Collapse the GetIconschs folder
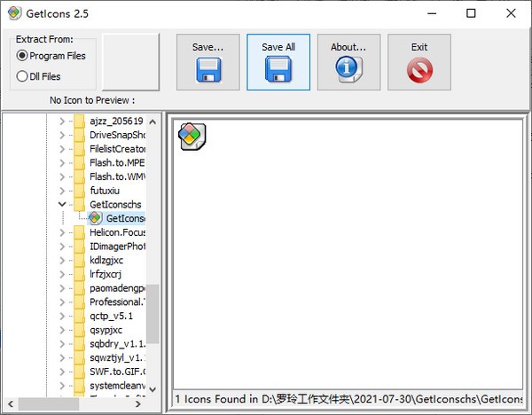Viewport: 532px width, 415px height. click(61, 205)
